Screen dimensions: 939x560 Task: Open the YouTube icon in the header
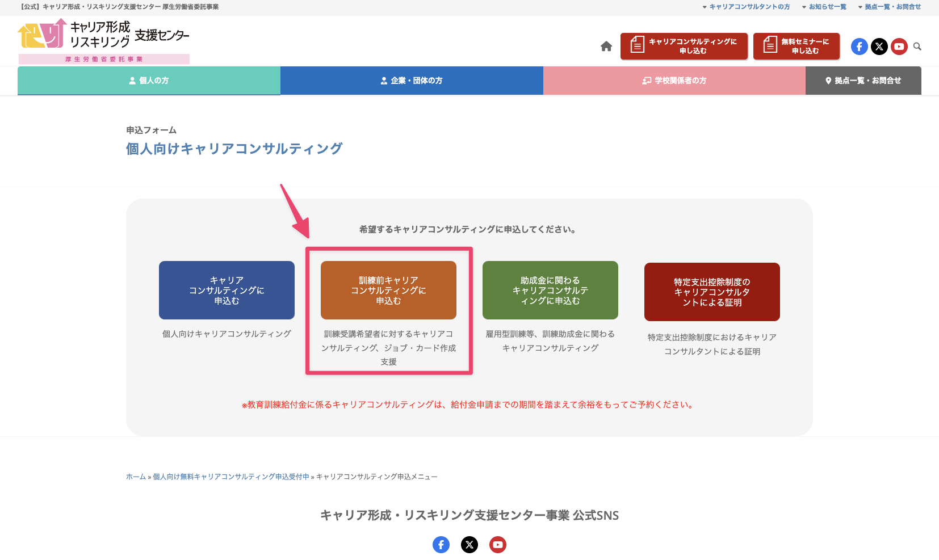pyautogui.click(x=899, y=47)
